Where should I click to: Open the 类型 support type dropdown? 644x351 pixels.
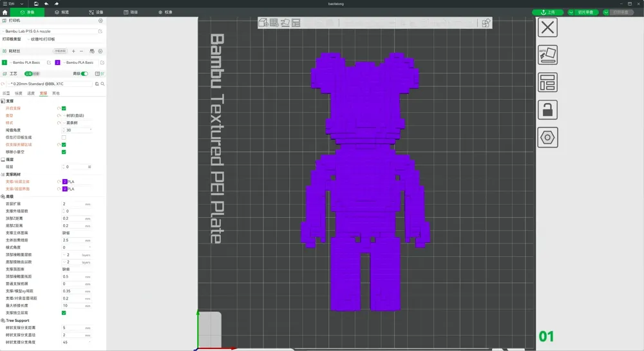point(77,116)
